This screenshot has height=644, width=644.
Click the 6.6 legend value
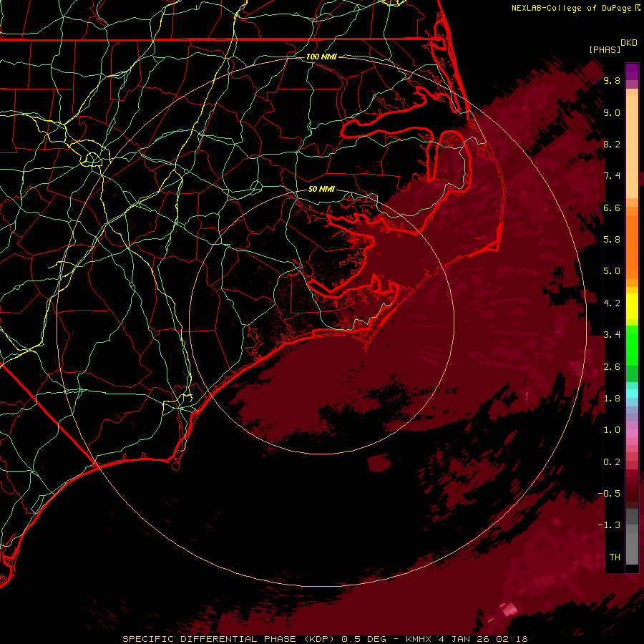tap(612, 208)
